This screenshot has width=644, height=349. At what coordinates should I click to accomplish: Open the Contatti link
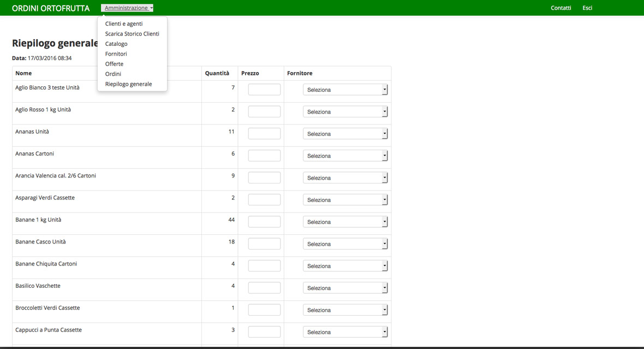tap(560, 8)
